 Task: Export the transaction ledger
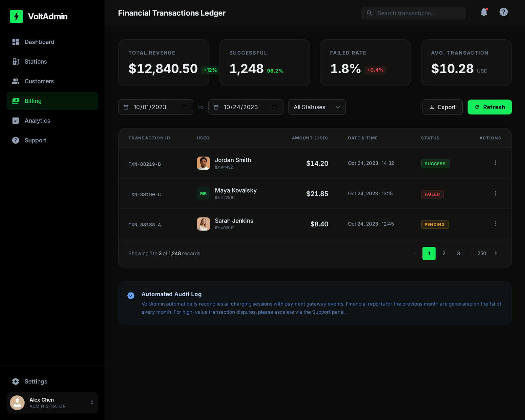click(442, 107)
